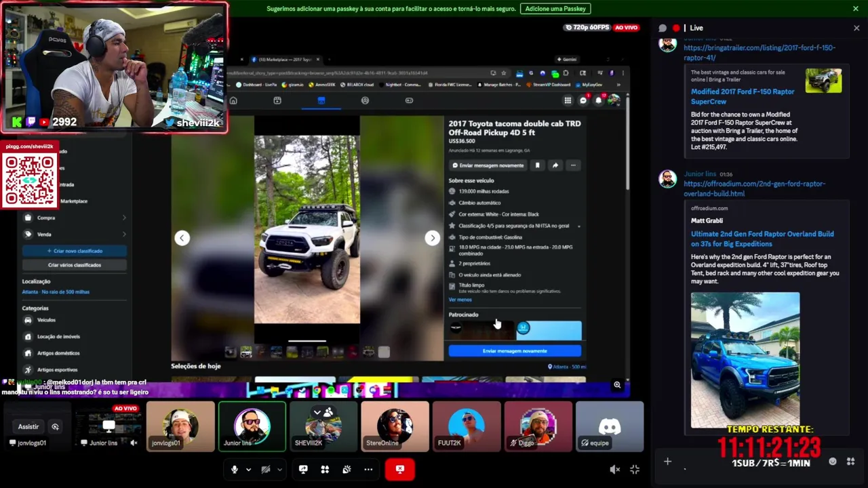
Task: Expand Compra section in Marketplace sidebar
Action: pos(75,218)
